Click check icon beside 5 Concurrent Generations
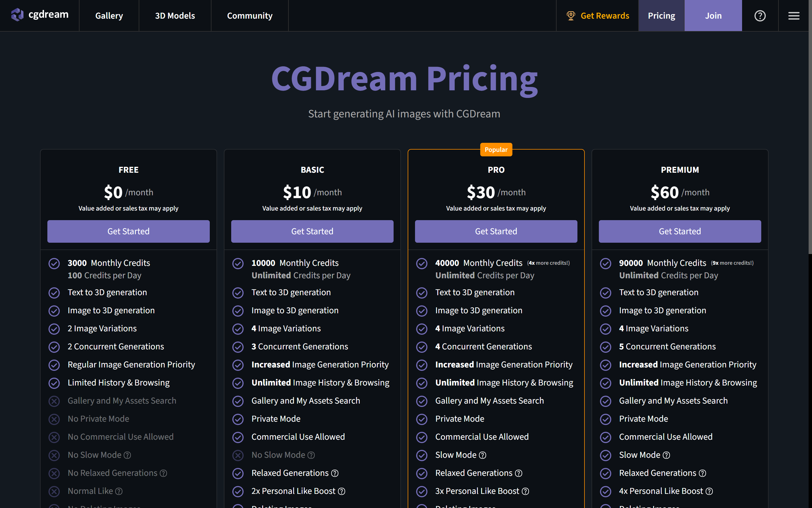Viewport: 812px width, 508px height. coord(606,347)
